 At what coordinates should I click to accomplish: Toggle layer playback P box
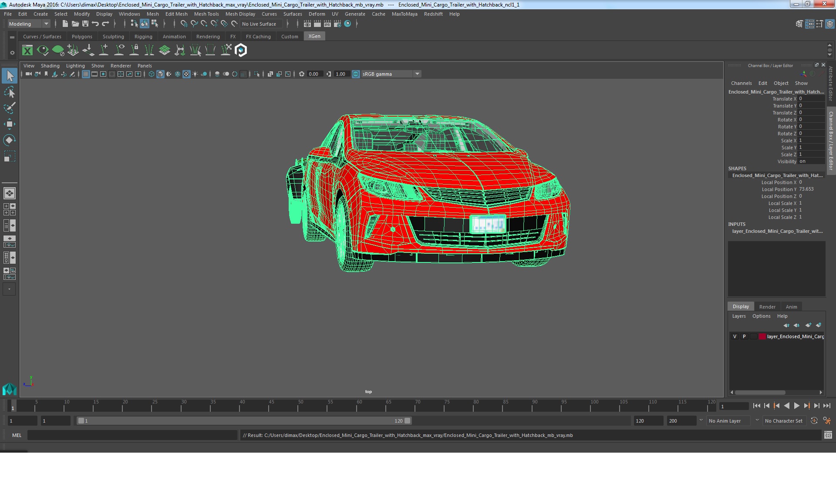tap(744, 336)
